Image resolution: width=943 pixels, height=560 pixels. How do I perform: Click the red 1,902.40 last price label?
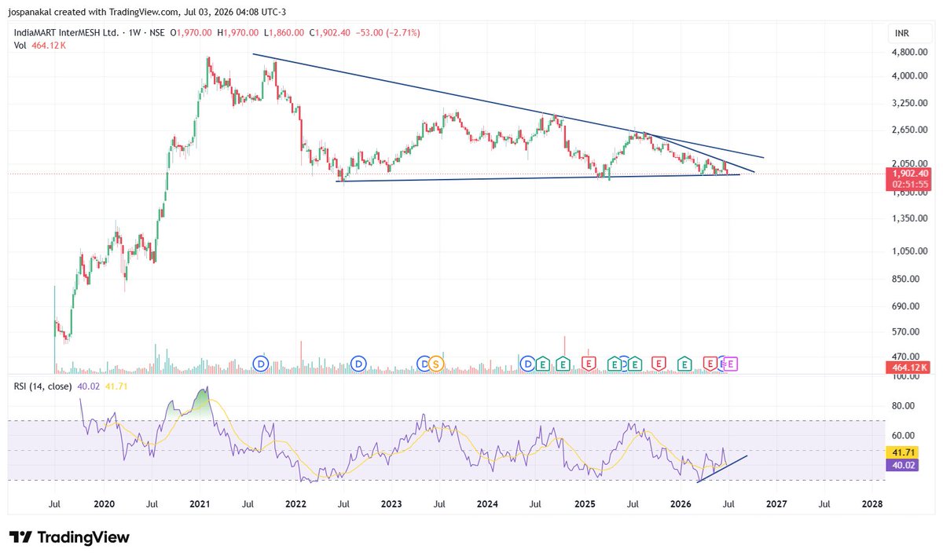[x=908, y=173]
